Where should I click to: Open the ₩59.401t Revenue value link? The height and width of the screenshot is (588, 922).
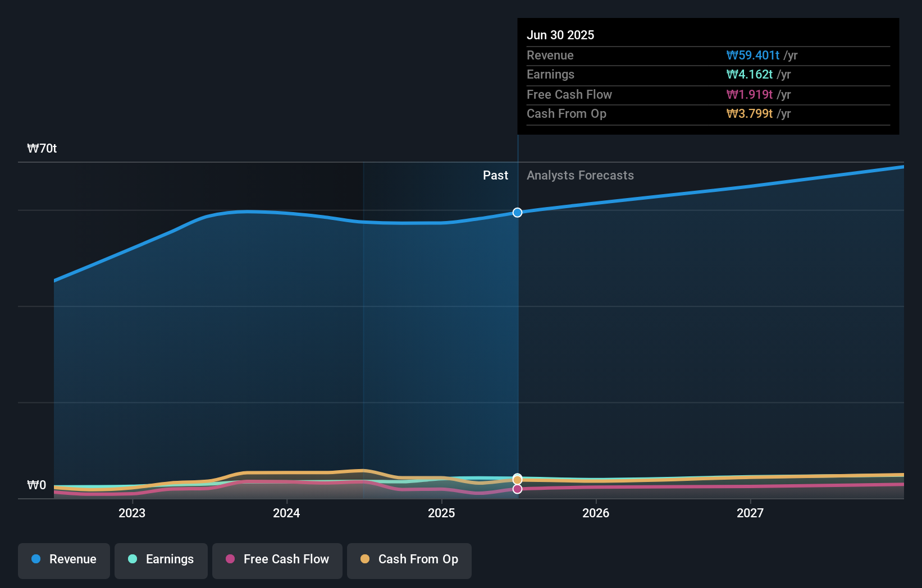point(754,55)
